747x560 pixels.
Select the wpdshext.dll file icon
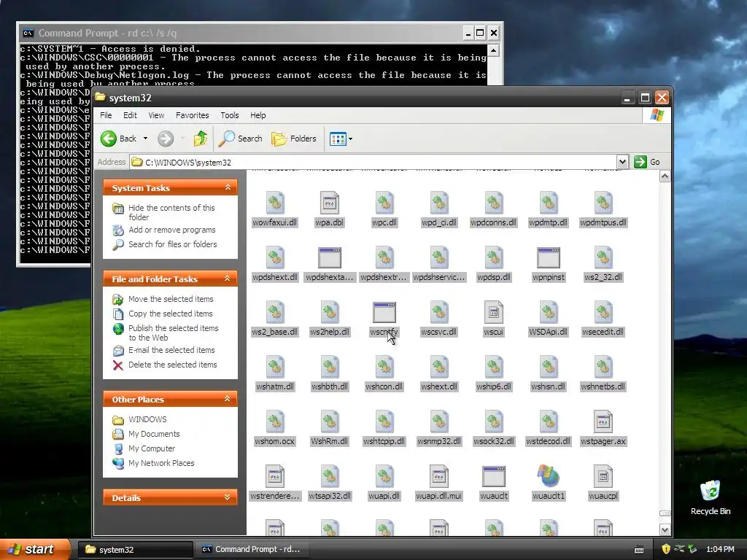[x=275, y=257]
